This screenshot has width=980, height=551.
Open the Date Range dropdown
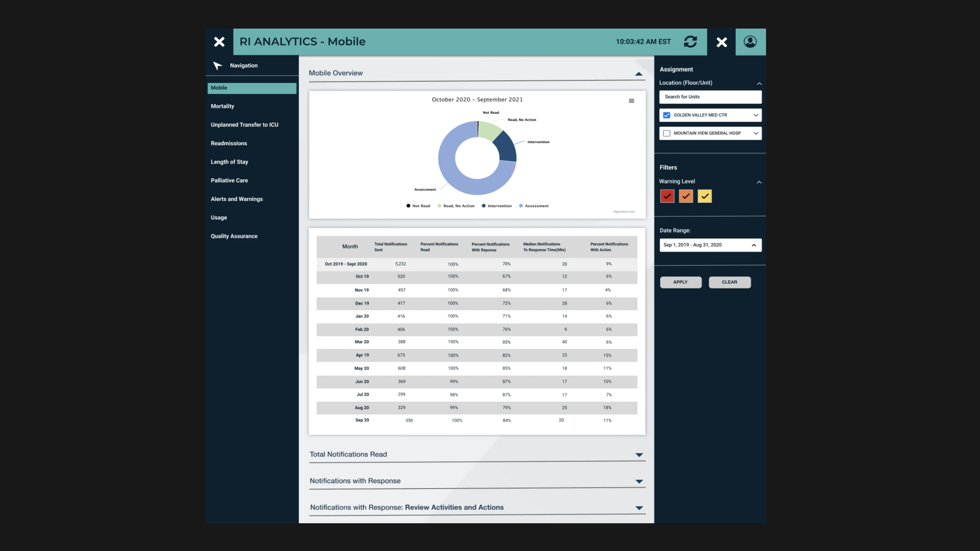(710, 245)
